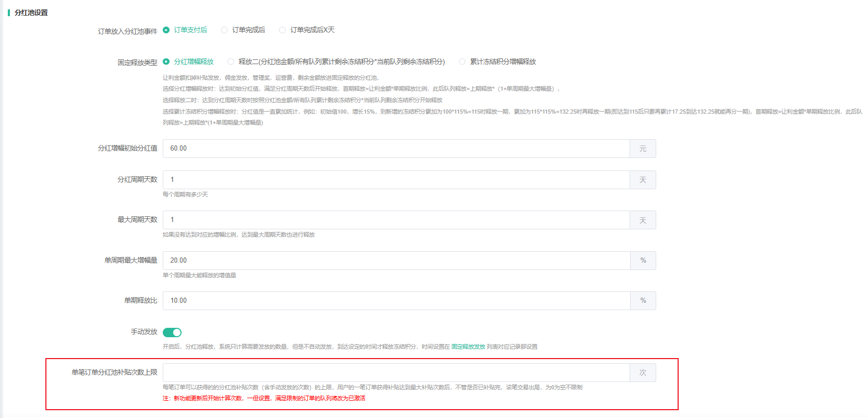Image resolution: width=868 pixels, height=418 pixels.
Task: Click the 分红增幅初始分红值 label
Action: pos(128,149)
